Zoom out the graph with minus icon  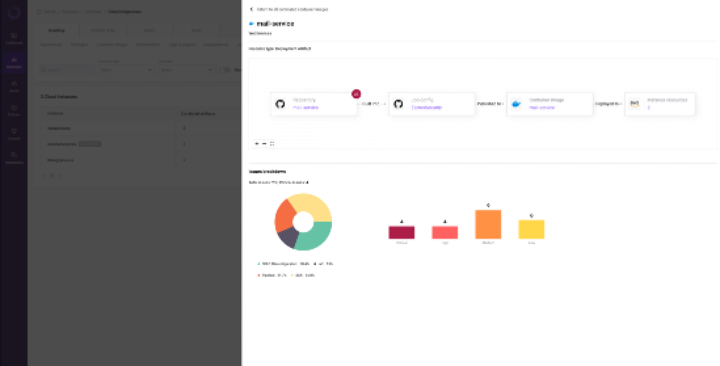(x=264, y=144)
